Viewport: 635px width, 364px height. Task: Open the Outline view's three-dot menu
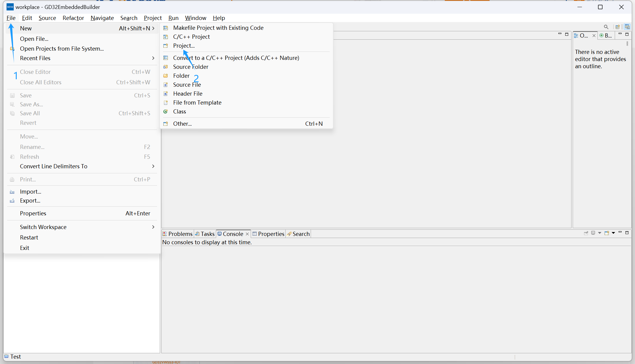[x=627, y=43]
